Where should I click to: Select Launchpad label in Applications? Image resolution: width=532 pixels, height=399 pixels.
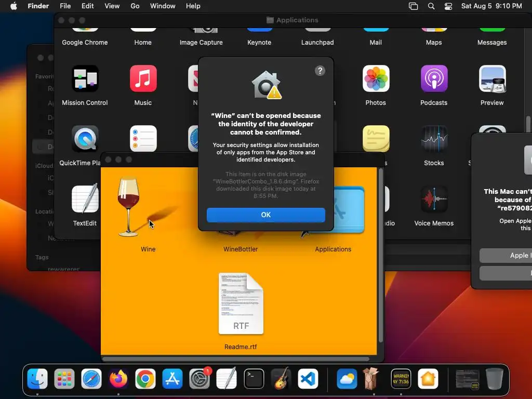[317, 43]
